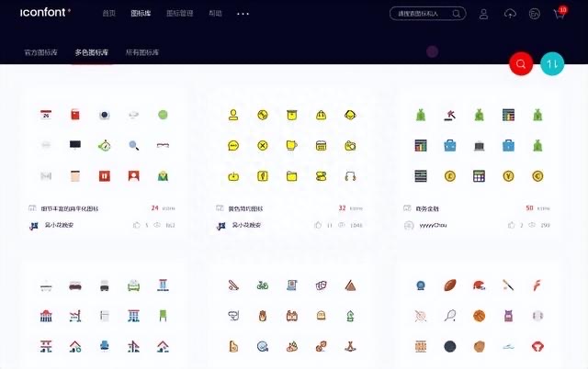Switch to the 官方图标库 tab
This screenshot has width=588, height=369.
(40, 52)
